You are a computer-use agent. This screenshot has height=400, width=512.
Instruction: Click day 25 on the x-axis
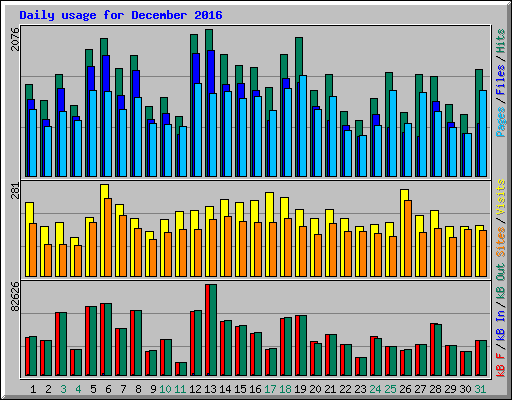[390, 389]
